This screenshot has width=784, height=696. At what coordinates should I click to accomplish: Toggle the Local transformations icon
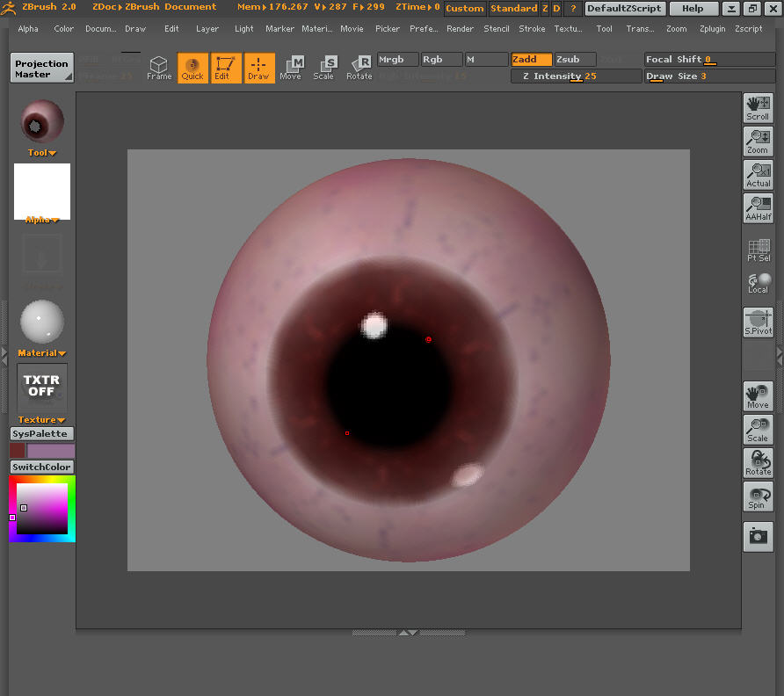click(758, 283)
